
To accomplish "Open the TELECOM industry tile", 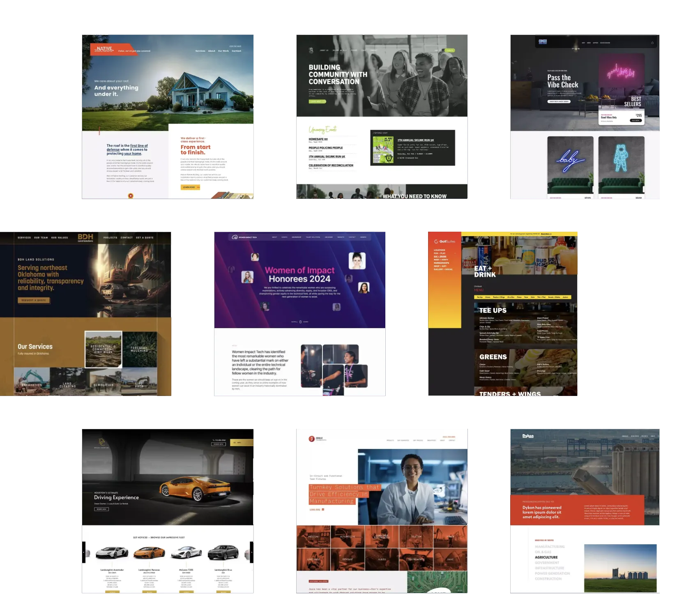I will [416, 536].
